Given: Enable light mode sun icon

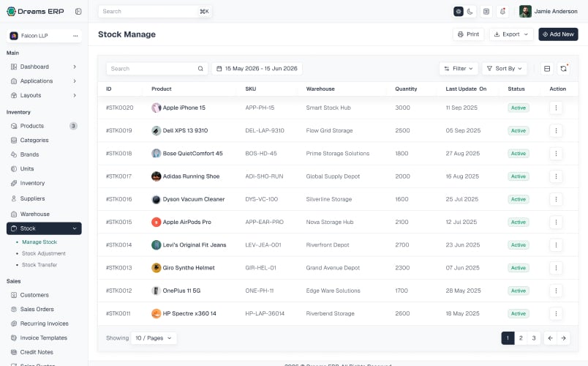Looking at the screenshot, I should point(459,12).
